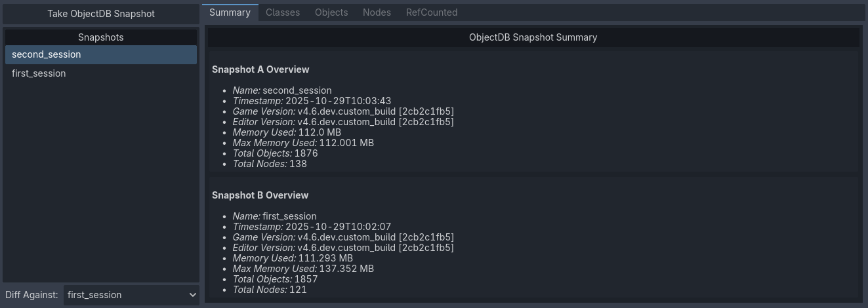Click the ObjectDB Snapshot Summary title bar
Viewport: 868px width, 308px height.
pos(533,37)
